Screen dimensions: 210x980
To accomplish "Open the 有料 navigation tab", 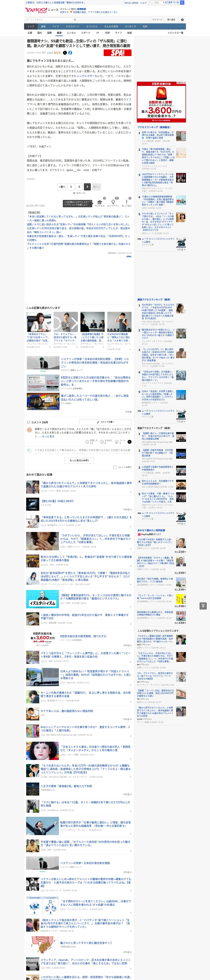I will pyautogui.click(x=145, y=27).
